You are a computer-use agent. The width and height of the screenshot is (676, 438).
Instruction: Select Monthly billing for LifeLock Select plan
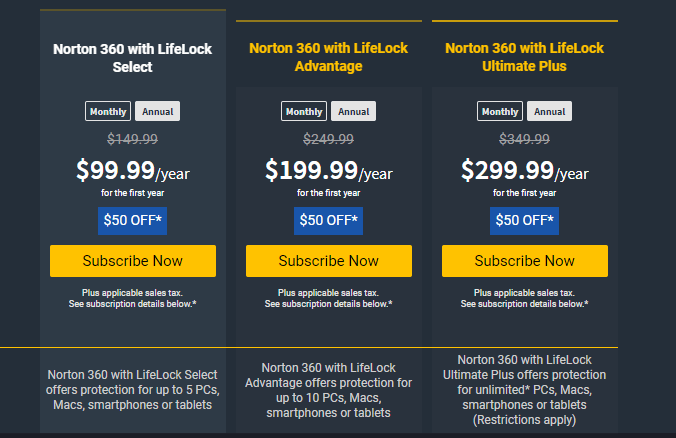tap(108, 112)
